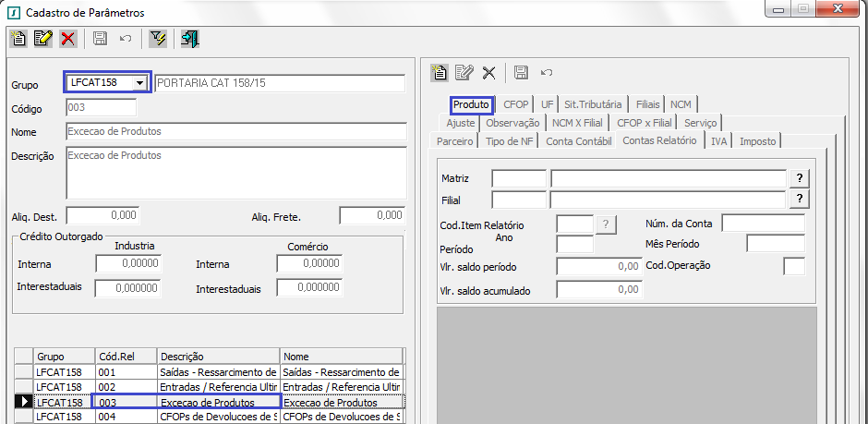This screenshot has width=868, height=424.
Task: Select the Sit.Tributária tab
Action: pyautogui.click(x=593, y=104)
